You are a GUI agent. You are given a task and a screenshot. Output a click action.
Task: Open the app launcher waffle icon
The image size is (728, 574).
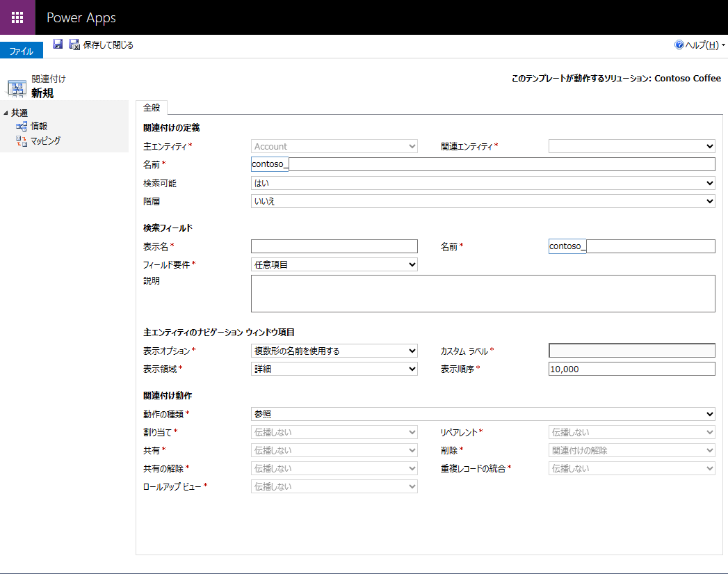[x=16, y=17]
